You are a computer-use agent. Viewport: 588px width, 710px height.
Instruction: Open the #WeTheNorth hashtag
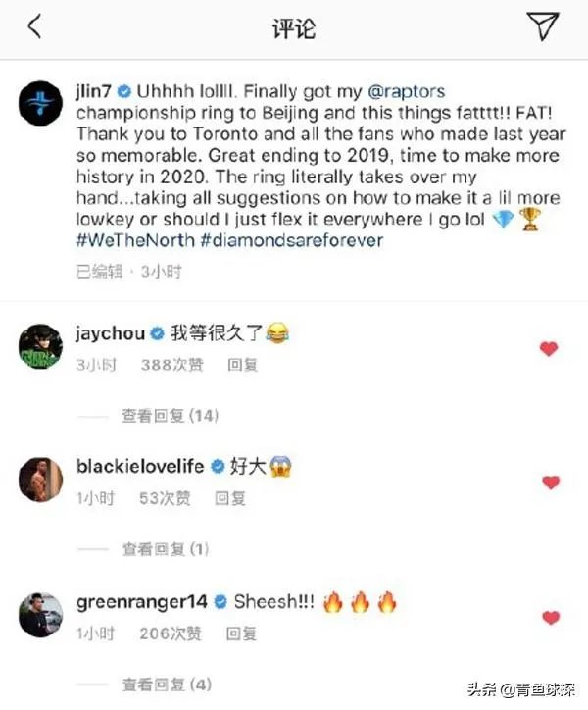(x=135, y=240)
